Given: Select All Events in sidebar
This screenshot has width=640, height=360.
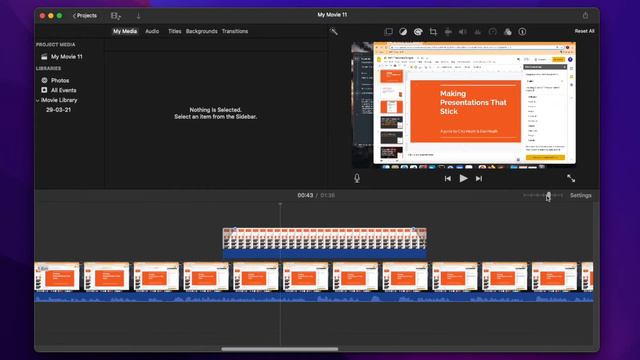Looking at the screenshot, I should [x=63, y=90].
